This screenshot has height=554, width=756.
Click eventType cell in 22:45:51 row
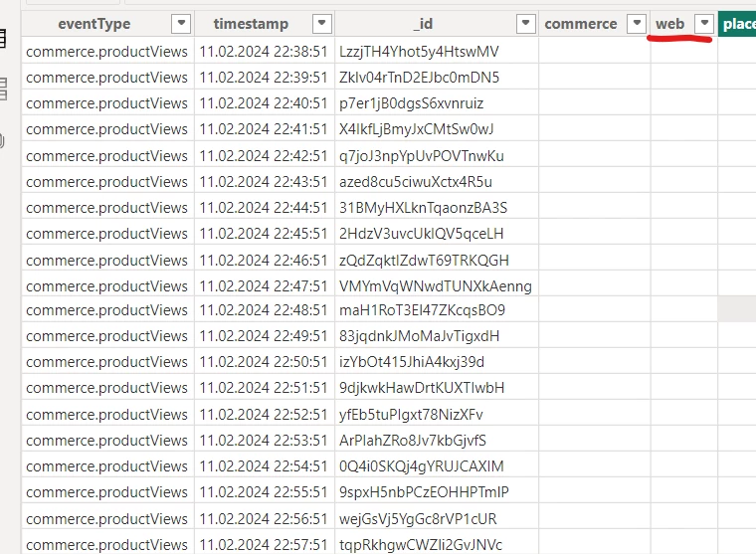point(107,234)
